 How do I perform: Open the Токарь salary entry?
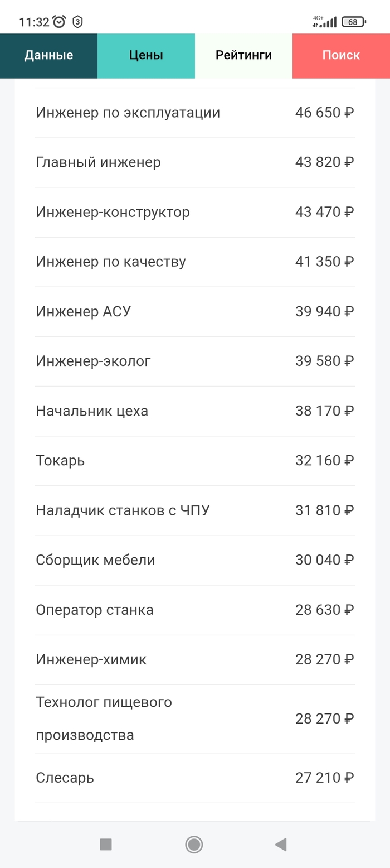pos(195,460)
